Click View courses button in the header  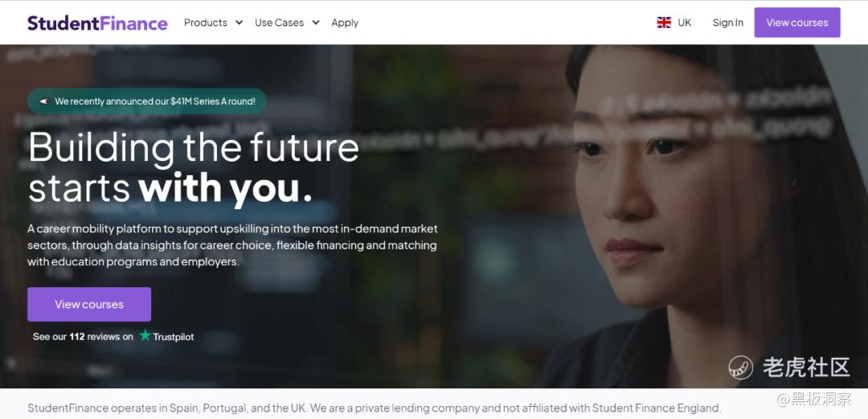coord(797,23)
